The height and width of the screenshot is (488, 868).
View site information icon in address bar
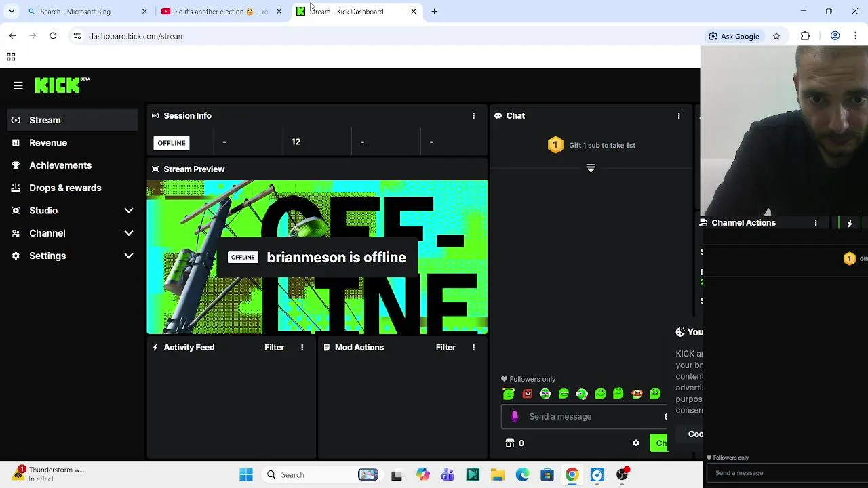pyautogui.click(x=77, y=36)
